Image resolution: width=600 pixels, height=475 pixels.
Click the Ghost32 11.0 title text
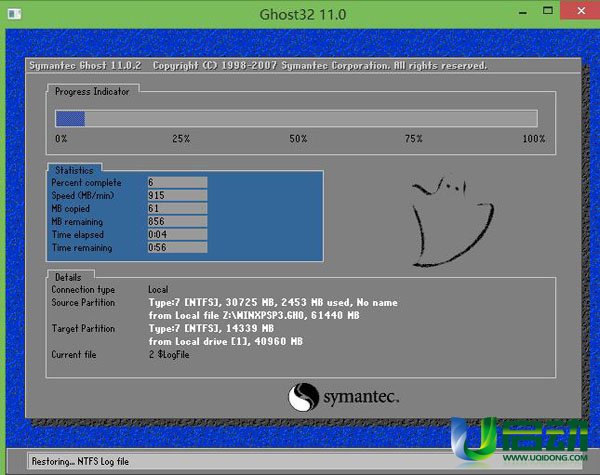tap(303, 15)
